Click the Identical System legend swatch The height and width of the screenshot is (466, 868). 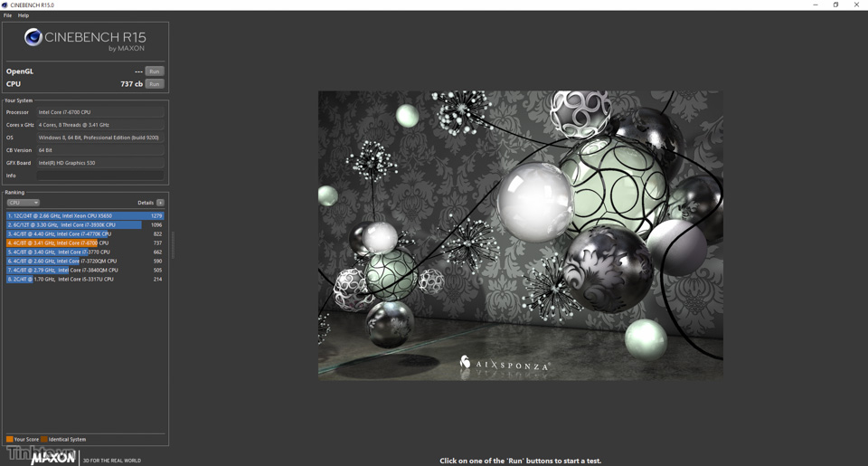point(44,440)
